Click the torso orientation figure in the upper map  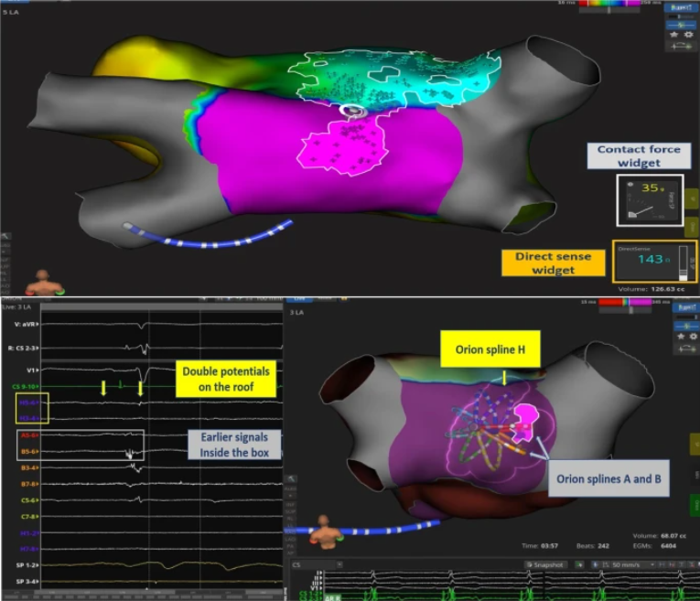43,283
